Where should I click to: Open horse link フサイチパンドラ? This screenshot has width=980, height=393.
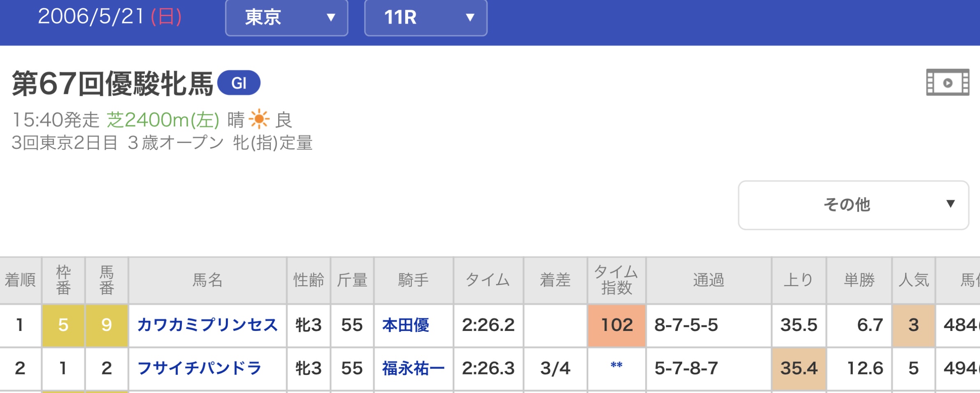pyautogui.click(x=199, y=368)
